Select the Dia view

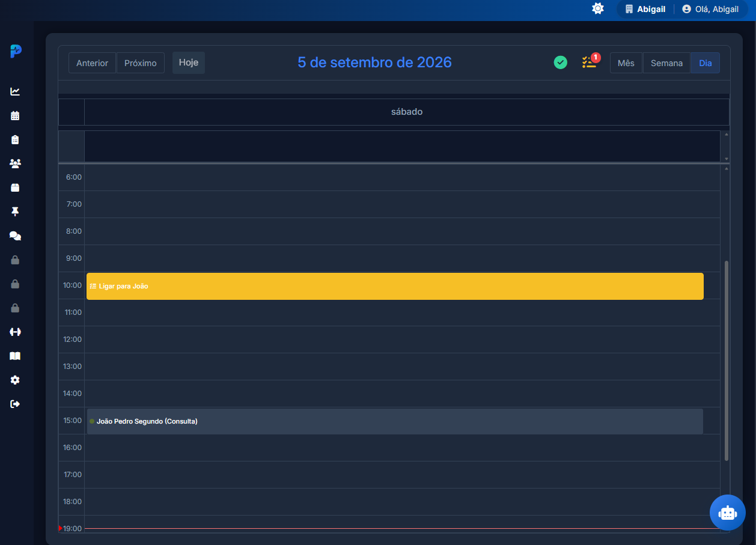706,63
